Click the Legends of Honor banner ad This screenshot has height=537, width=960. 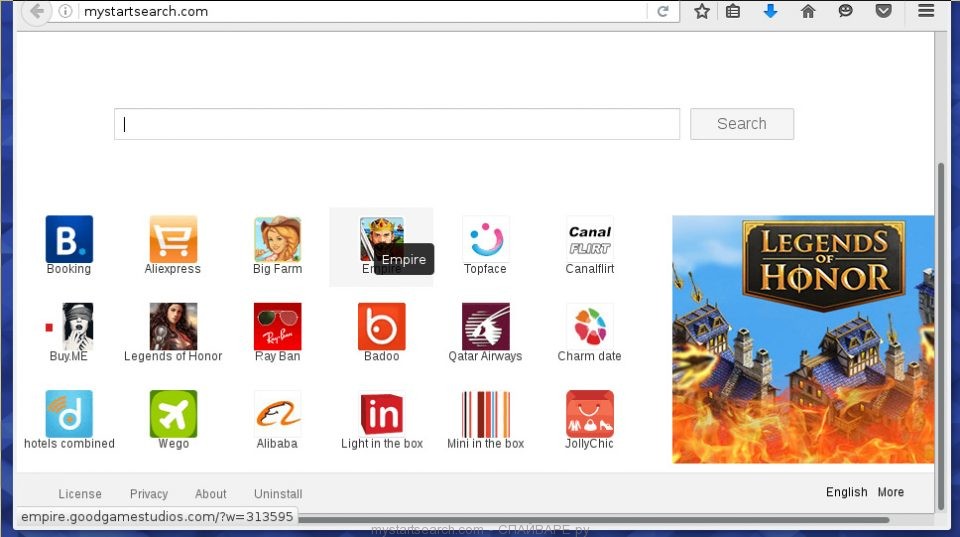click(803, 339)
